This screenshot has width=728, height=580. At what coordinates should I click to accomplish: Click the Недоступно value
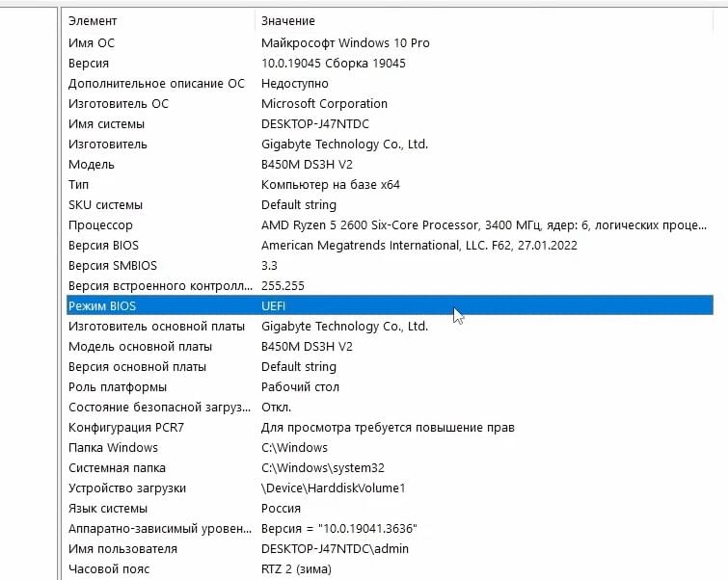[295, 84]
